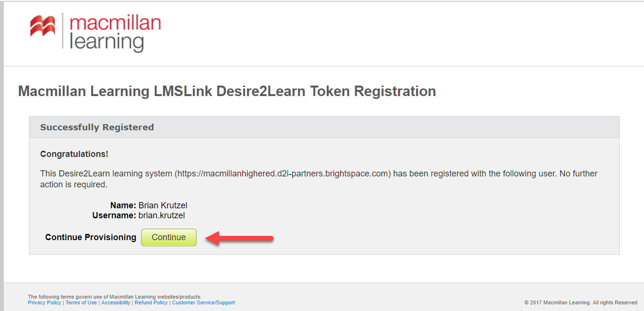Viewport: 644px width, 311px height.
Task: Select the Name: Brian Krutzel text
Action: (x=149, y=205)
